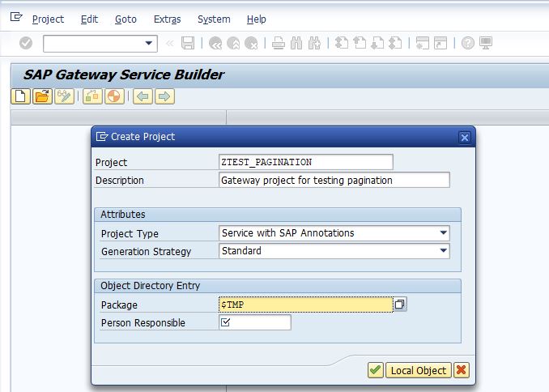Viewport: 549px width, 392px height.
Task: Click the Find Next binoculars icon
Action: pyautogui.click(x=314, y=43)
